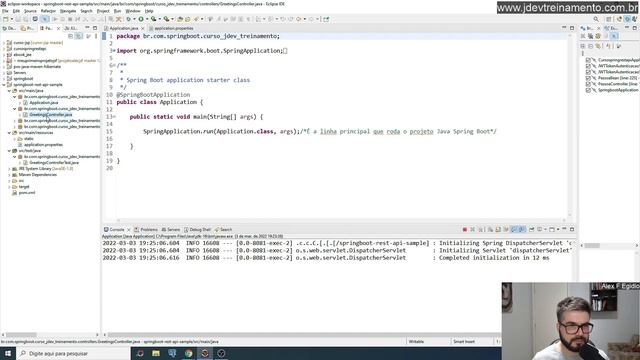Switch to application.properties editor tab

[174, 28]
